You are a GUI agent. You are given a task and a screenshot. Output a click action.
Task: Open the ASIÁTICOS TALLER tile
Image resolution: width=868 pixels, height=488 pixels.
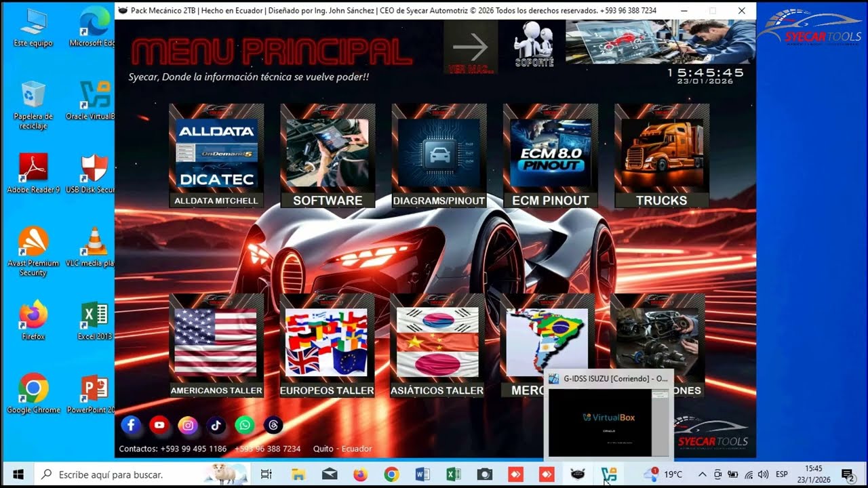(437, 346)
